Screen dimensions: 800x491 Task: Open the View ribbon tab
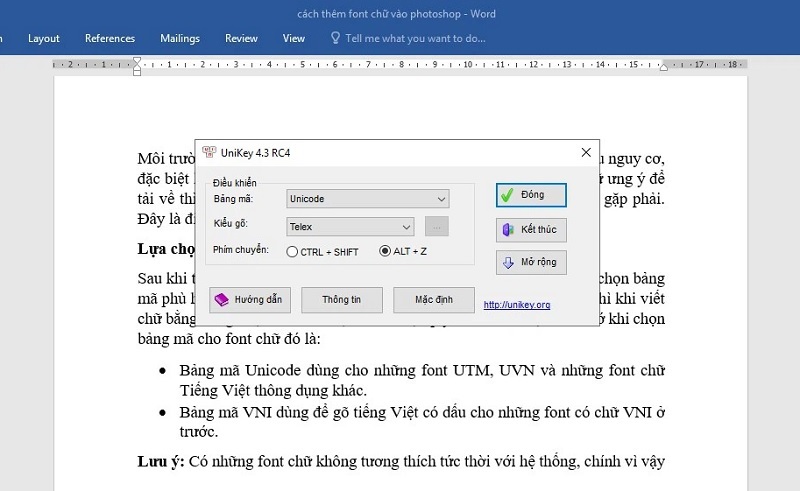(294, 38)
